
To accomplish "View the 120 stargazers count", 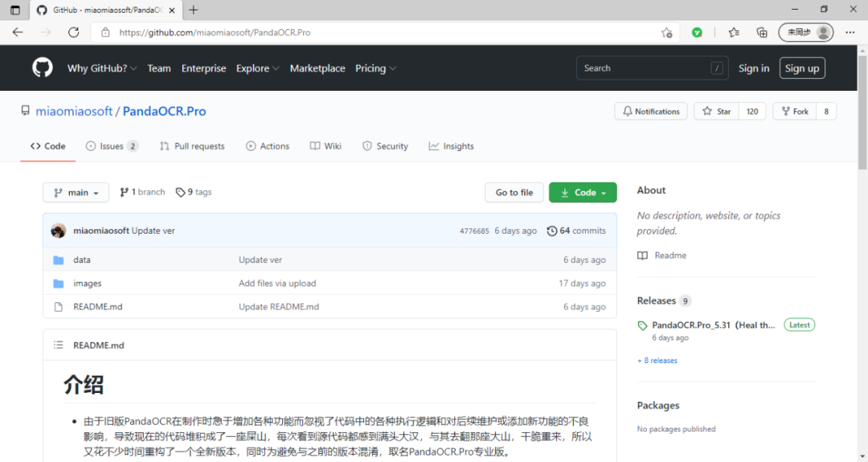I will [x=752, y=111].
